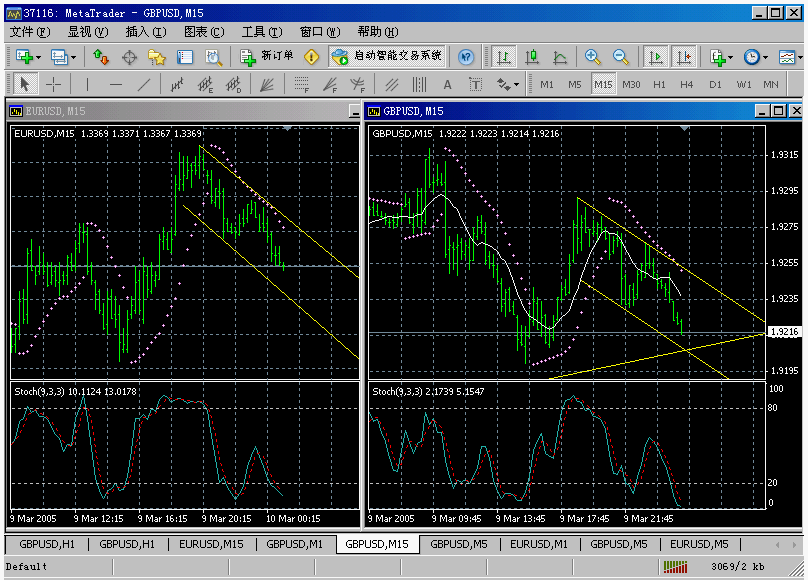Select the regression channel tool marked E

pyautogui.click(x=206, y=84)
